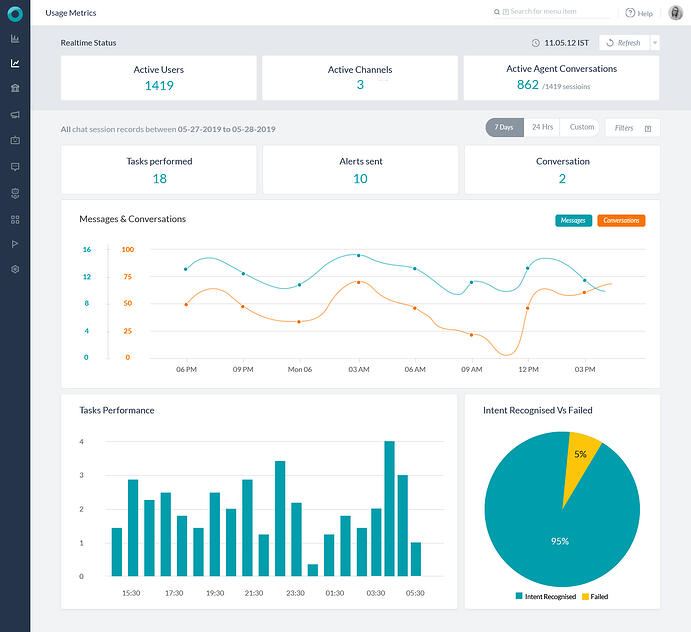The height and width of the screenshot is (632, 691).
Task: Open the Filters dropdown
Action: [x=632, y=128]
